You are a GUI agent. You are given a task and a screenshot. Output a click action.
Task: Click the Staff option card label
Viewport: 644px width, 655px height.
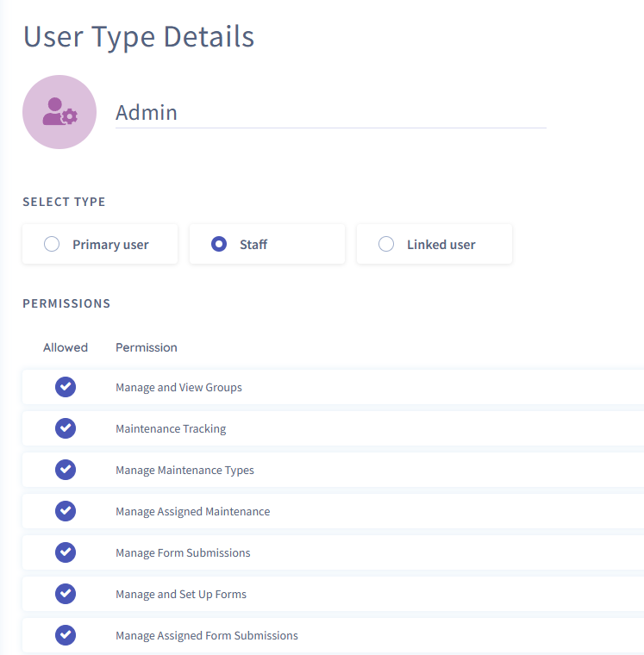253,245
